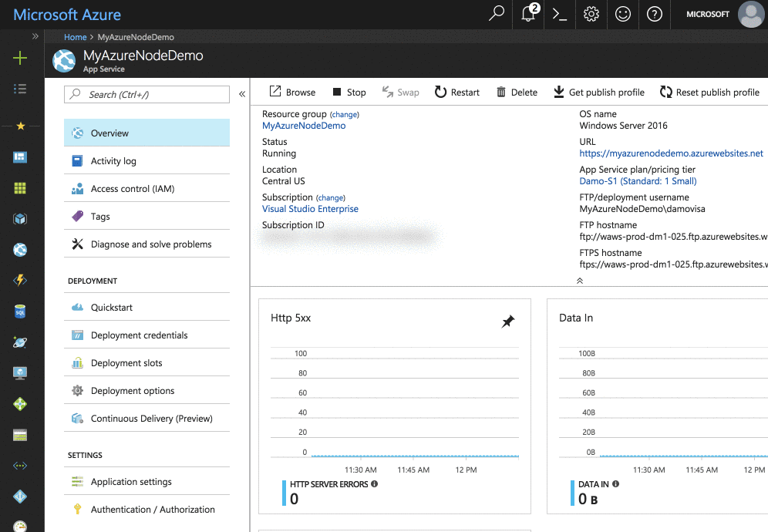Open Diagnose and solve problems
This screenshot has height=532, width=768.
click(x=147, y=244)
